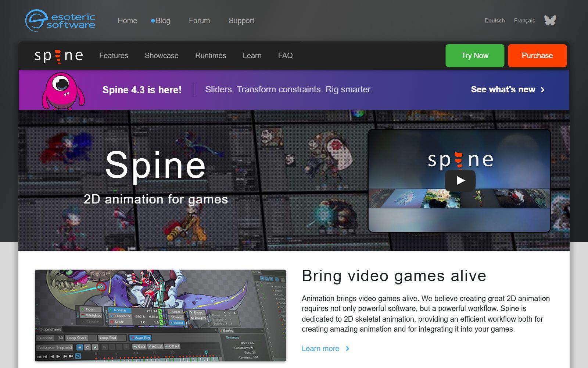
Task: Click the Esoteric Software logo
Action: (x=60, y=21)
